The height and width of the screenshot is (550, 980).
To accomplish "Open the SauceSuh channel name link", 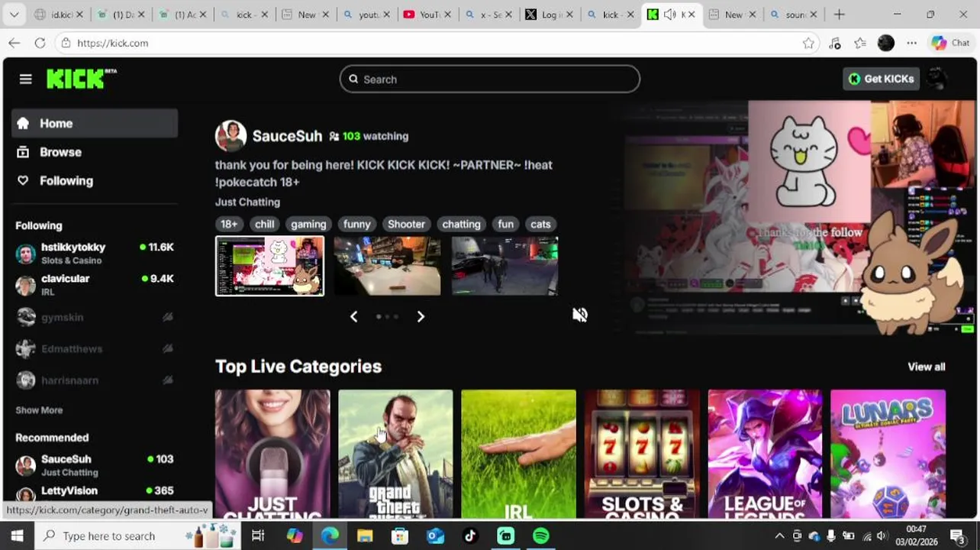I will click(287, 136).
